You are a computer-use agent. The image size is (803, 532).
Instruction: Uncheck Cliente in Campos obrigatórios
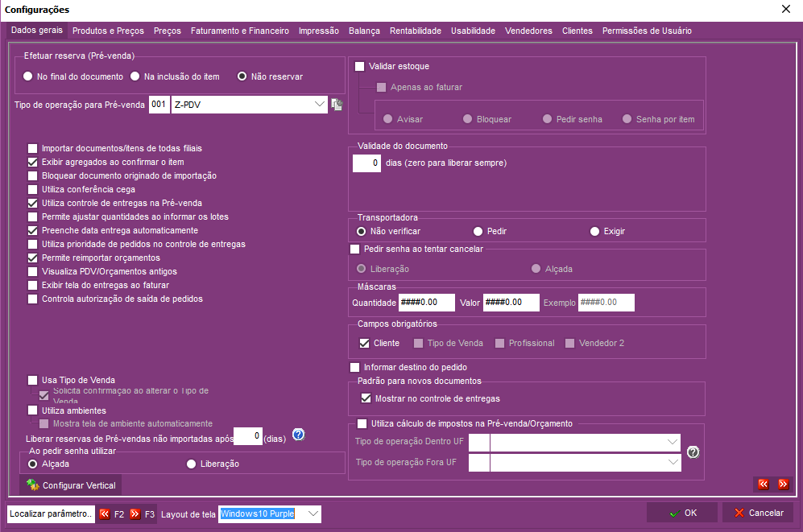pos(365,343)
